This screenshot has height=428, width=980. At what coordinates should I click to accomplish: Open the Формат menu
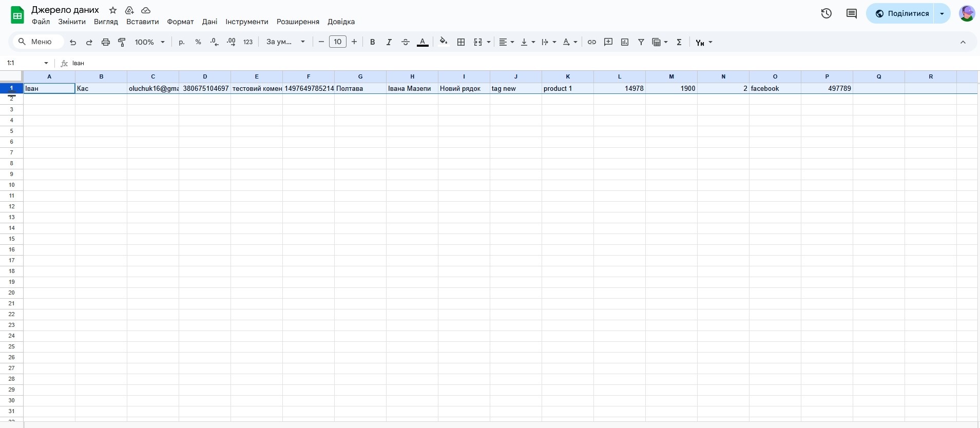[x=180, y=22]
